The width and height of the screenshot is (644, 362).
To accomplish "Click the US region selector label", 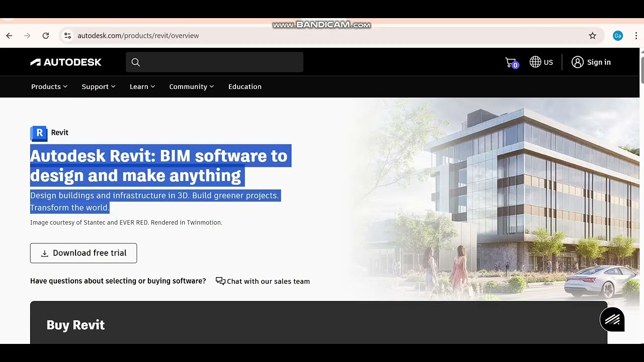I will pos(548,62).
